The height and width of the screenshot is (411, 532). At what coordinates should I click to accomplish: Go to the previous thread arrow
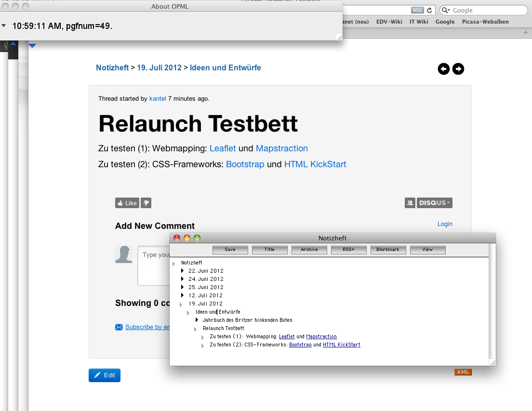pyautogui.click(x=443, y=69)
